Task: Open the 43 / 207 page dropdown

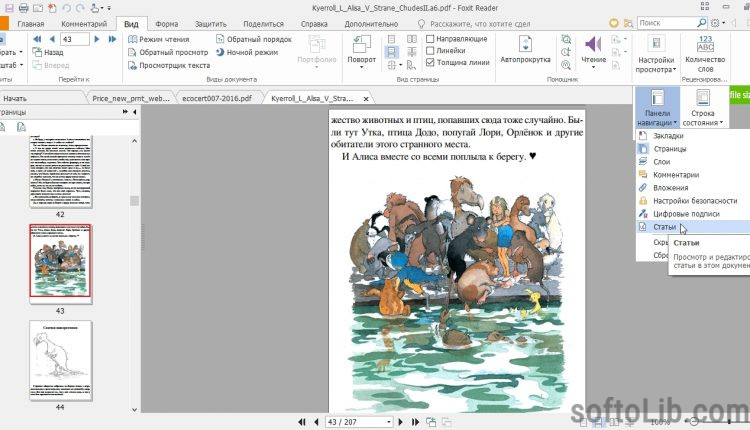Action: [x=388, y=422]
